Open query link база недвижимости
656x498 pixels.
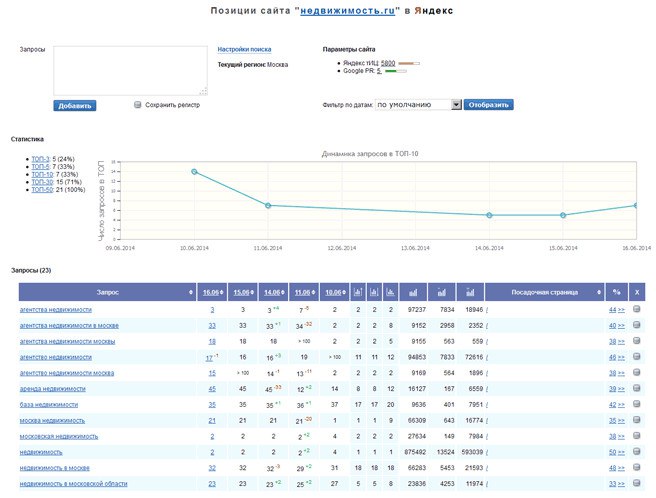(49, 405)
